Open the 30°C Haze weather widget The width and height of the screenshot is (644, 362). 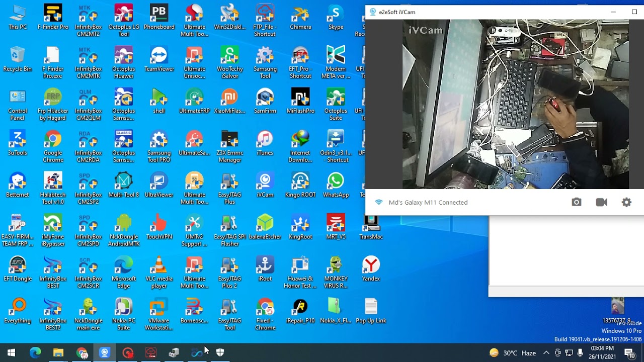pos(513,353)
